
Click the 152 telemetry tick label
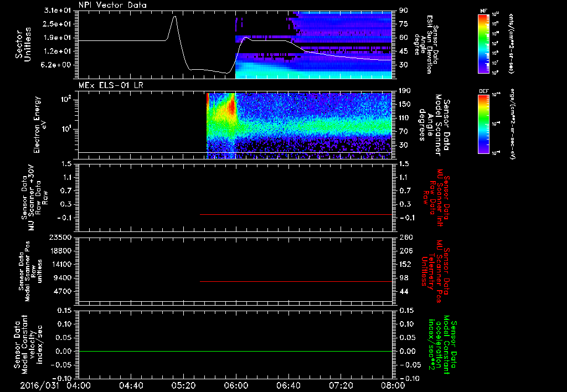tap(406, 264)
